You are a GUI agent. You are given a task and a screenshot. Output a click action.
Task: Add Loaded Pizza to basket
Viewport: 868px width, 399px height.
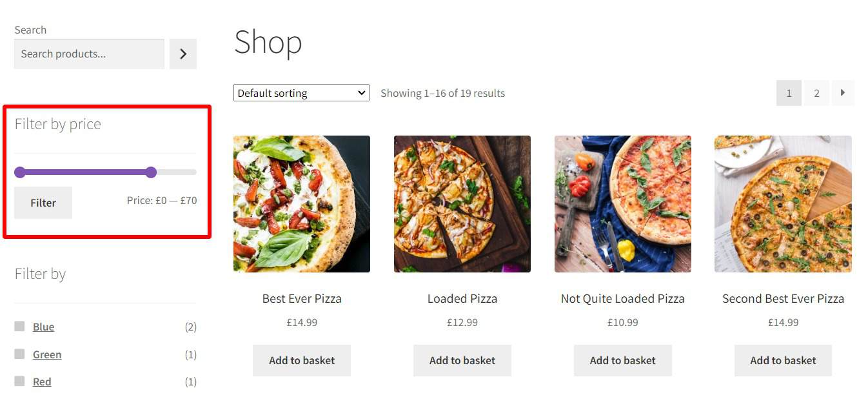[x=462, y=360]
